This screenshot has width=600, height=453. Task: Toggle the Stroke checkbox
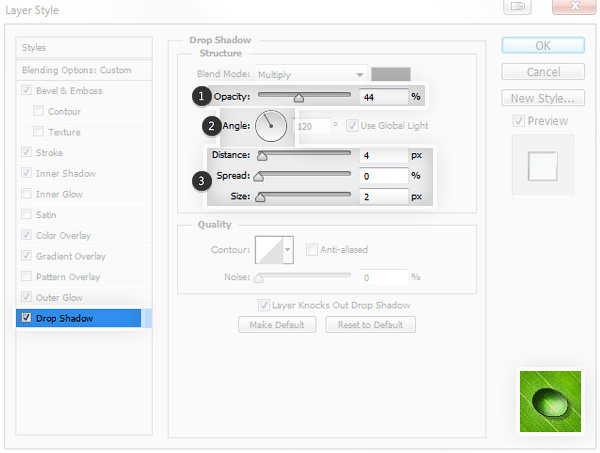pos(26,152)
